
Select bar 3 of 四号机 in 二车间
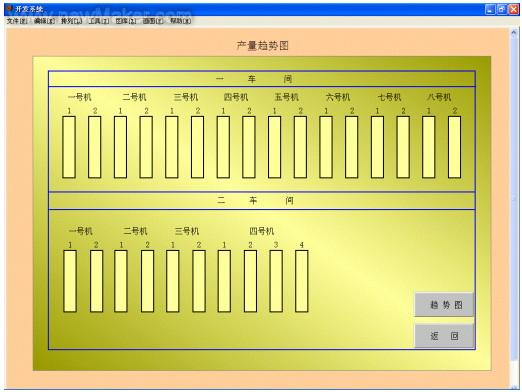pos(276,281)
